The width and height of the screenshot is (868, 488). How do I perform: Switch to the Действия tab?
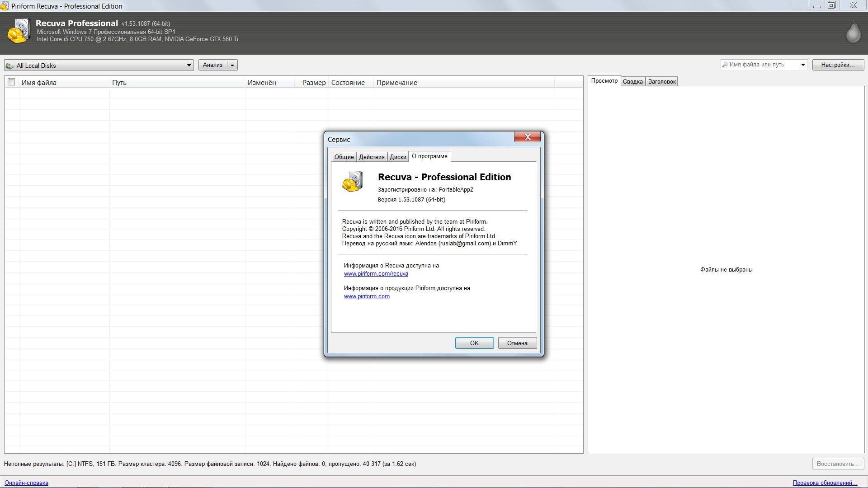tap(372, 157)
